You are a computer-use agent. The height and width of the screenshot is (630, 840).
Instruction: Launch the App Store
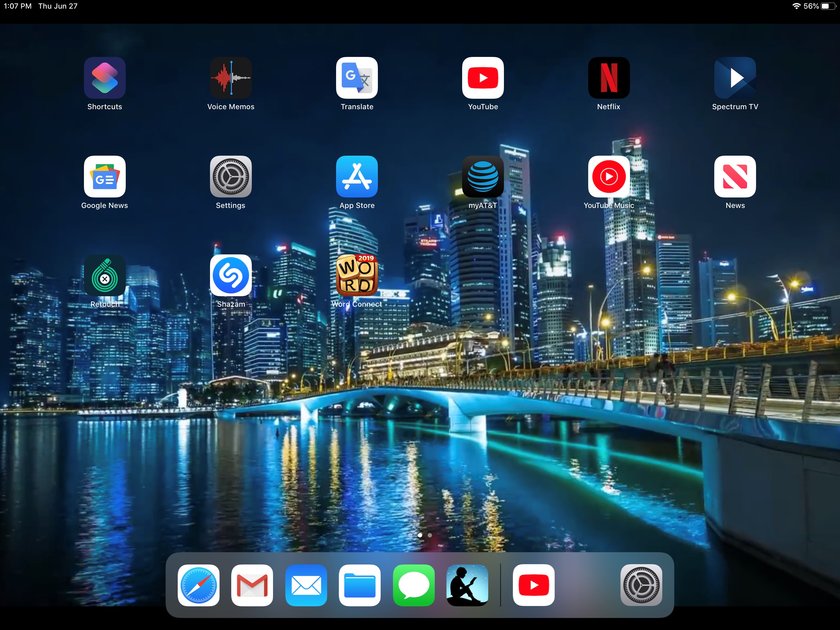point(357,177)
